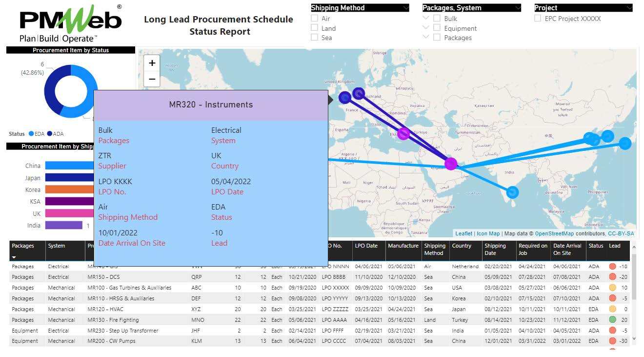Click the Turkey map marker
Screen dimensions: 644x357
point(403,133)
